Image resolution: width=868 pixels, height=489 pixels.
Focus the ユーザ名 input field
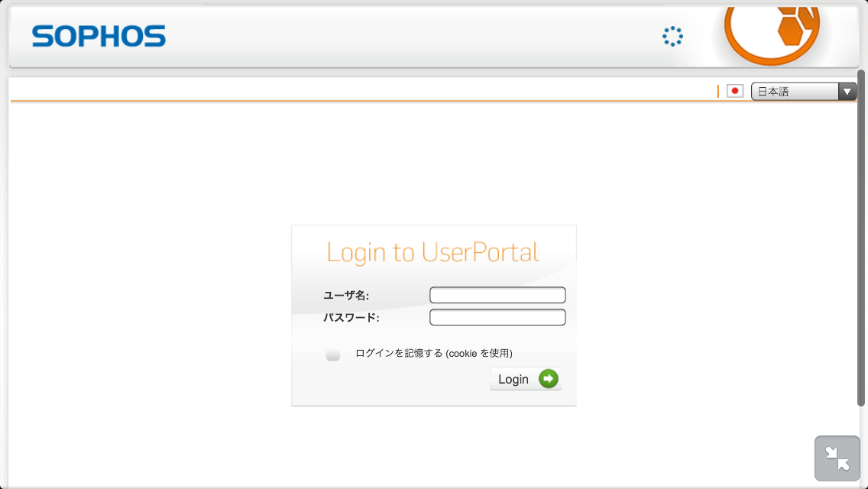click(x=497, y=295)
